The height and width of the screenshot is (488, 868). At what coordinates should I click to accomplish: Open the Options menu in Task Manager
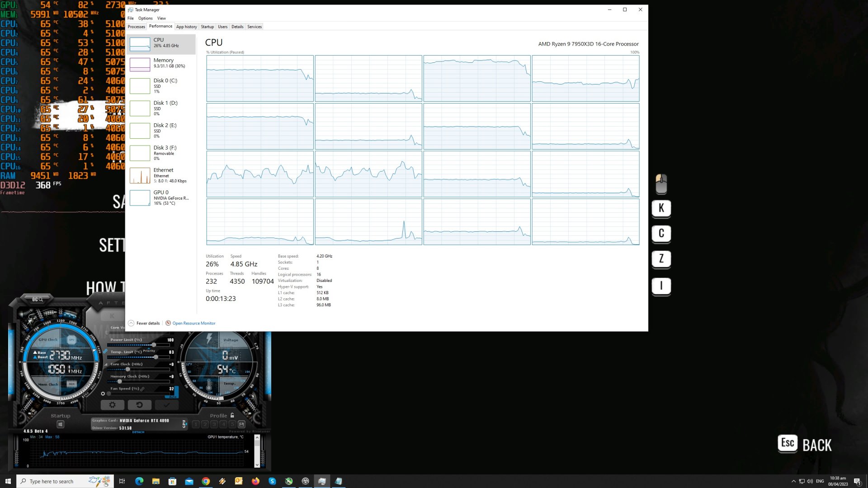point(145,19)
